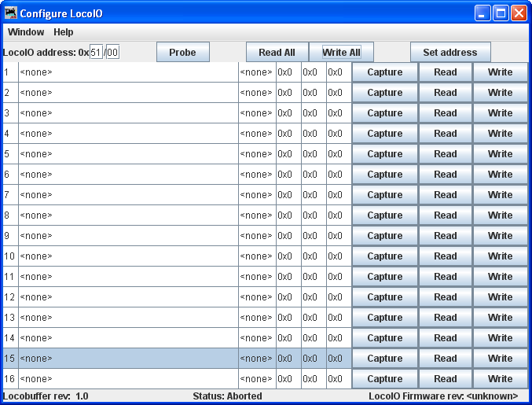Viewport: 532px width, 405px height.
Task: Open the Window menu
Action: tap(26, 32)
